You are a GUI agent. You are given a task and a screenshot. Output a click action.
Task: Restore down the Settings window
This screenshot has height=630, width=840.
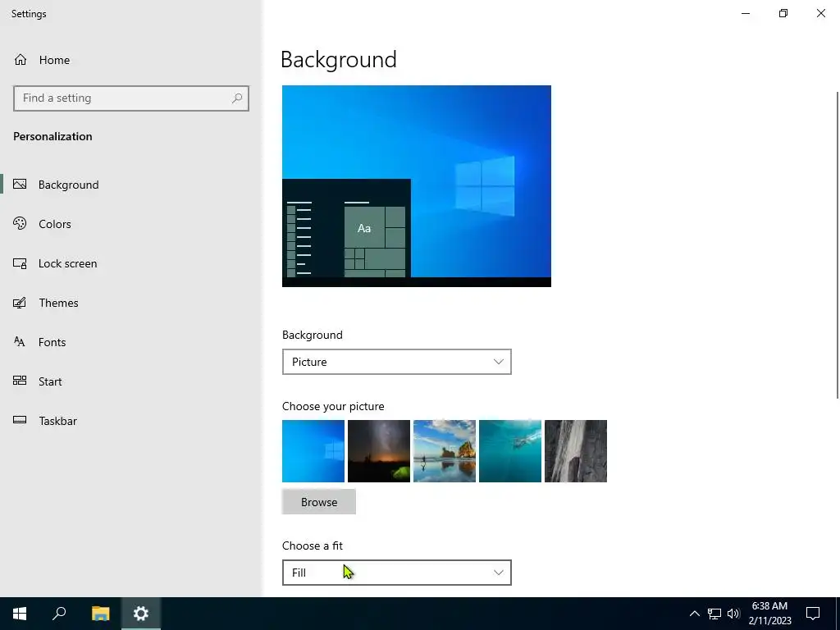pos(783,13)
